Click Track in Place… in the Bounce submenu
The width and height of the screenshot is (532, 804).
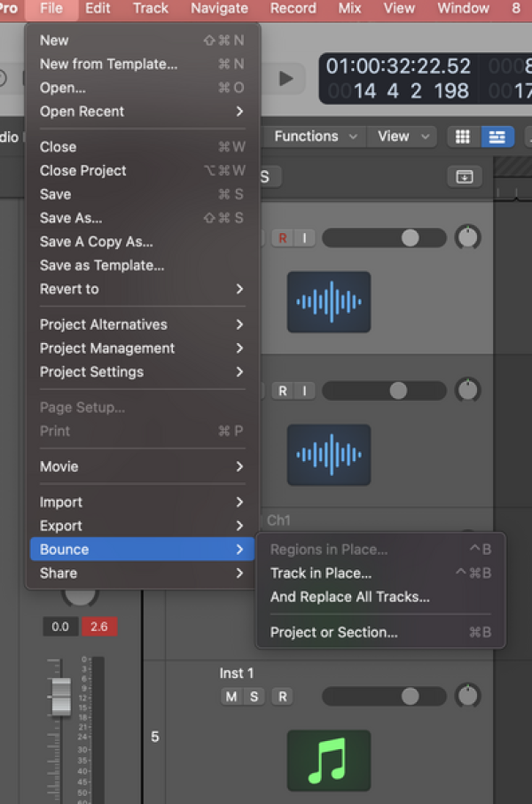point(321,574)
